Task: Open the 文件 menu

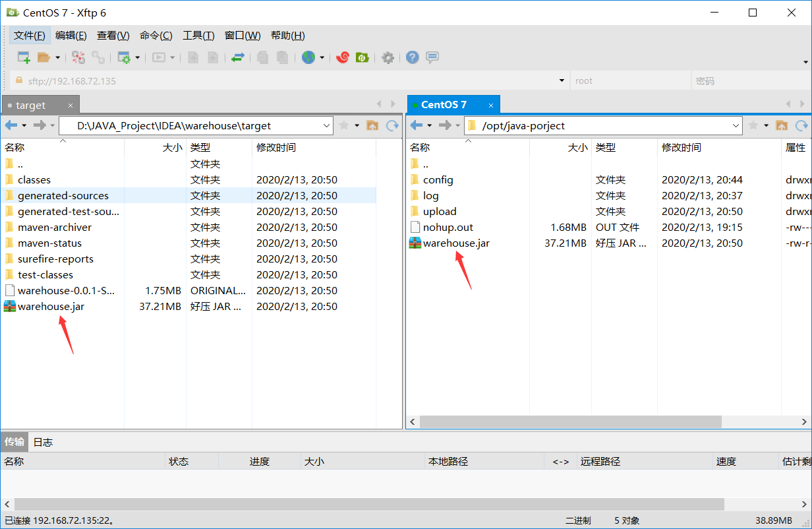Action: [29, 35]
